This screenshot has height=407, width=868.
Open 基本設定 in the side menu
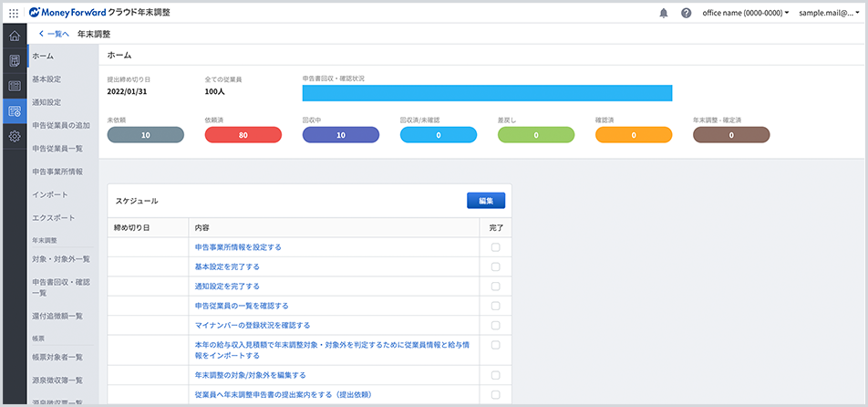pyautogui.click(x=46, y=79)
